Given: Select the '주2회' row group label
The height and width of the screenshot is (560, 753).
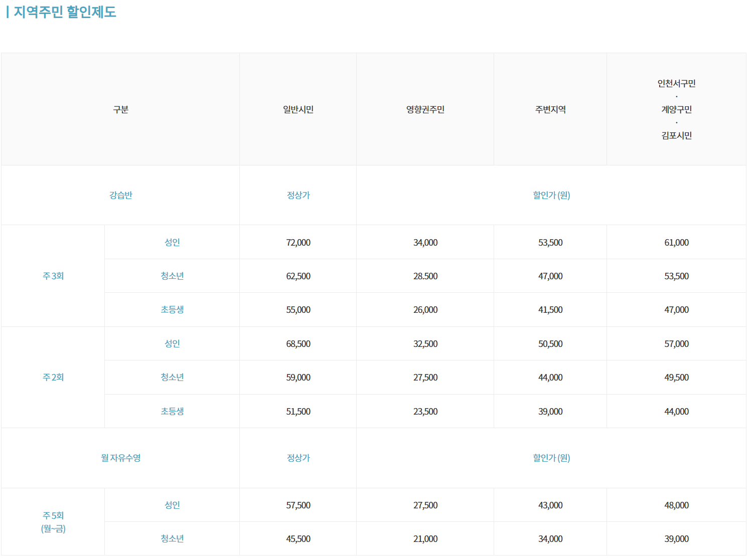Looking at the screenshot, I should (x=53, y=377).
